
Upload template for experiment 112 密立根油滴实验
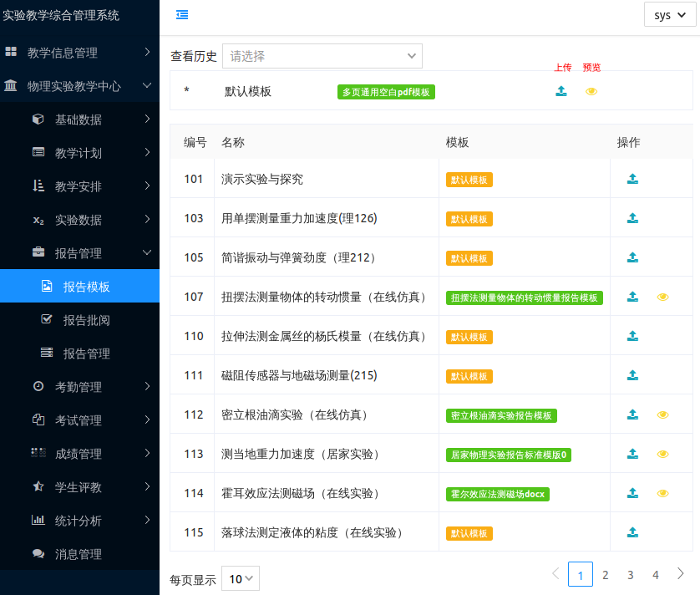(x=632, y=414)
